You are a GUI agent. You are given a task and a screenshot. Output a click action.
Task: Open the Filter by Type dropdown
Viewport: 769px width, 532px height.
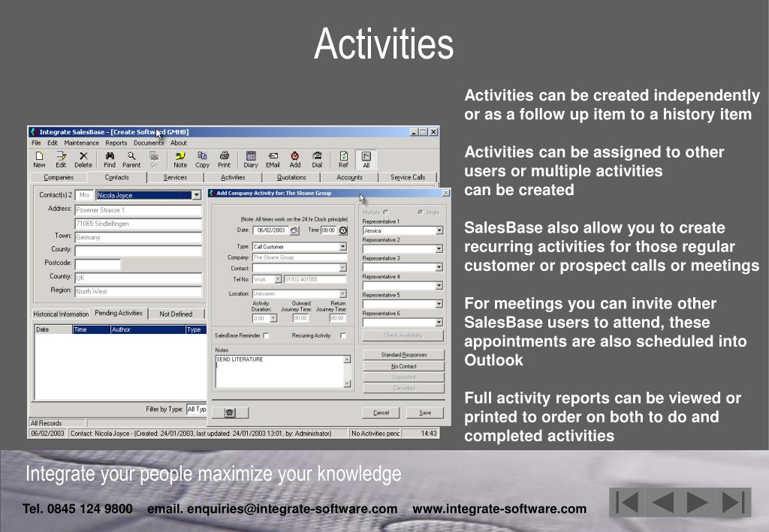(x=197, y=409)
